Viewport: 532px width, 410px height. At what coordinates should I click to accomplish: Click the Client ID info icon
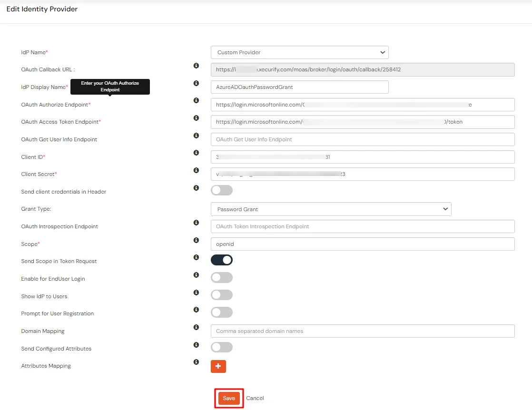coord(196,153)
